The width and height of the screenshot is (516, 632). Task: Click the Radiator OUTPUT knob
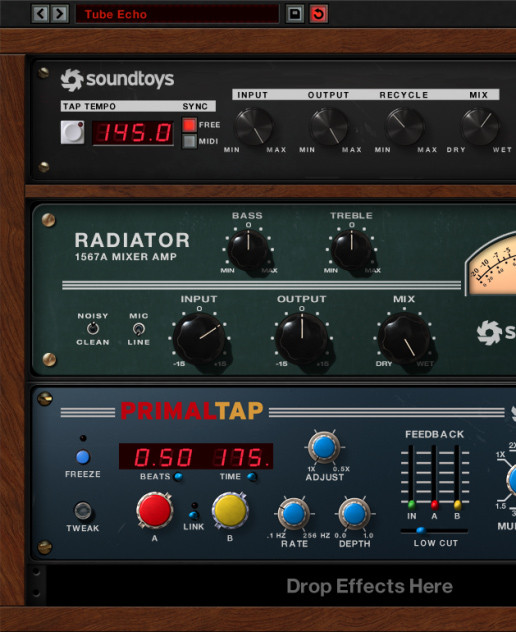[x=302, y=339]
